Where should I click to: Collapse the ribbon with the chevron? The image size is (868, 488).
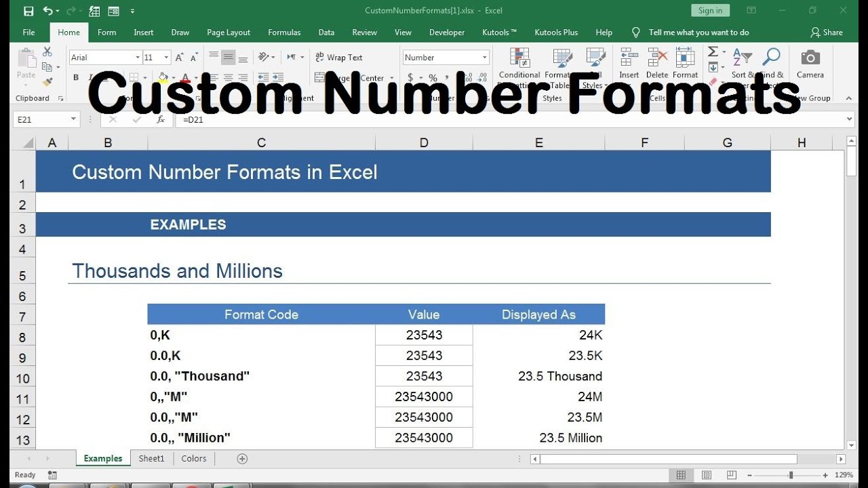850,98
